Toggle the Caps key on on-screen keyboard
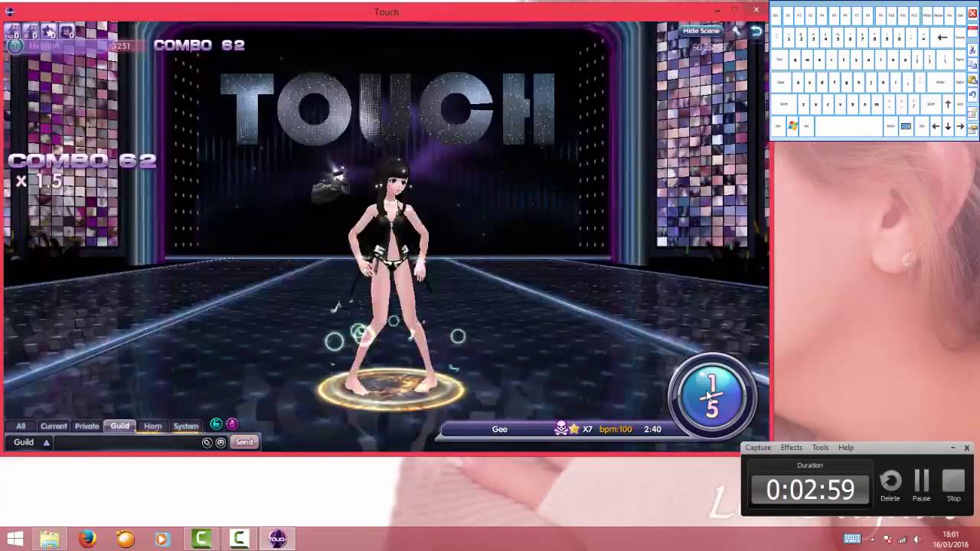This screenshot has width=980, height=551. (x=781, y=82)
